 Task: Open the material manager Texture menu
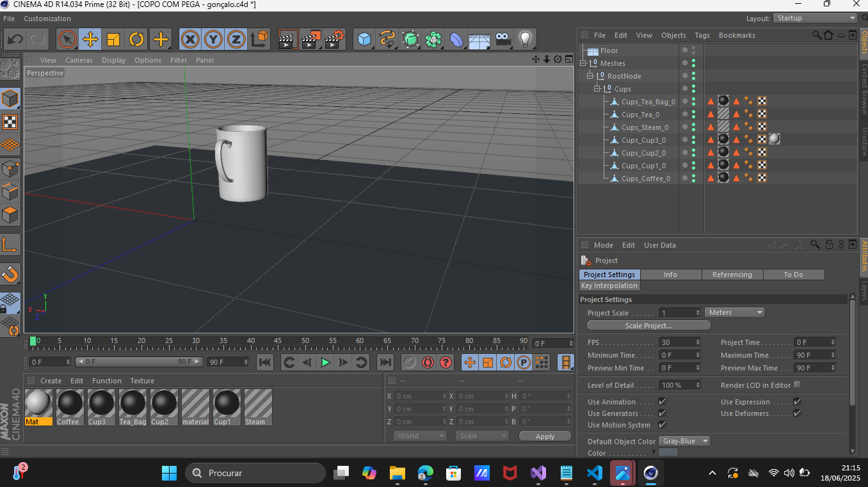(142, 381)
